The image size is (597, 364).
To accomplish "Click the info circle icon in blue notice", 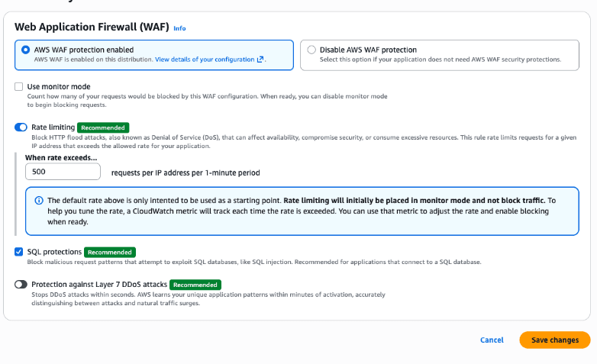I will point(39,200).
